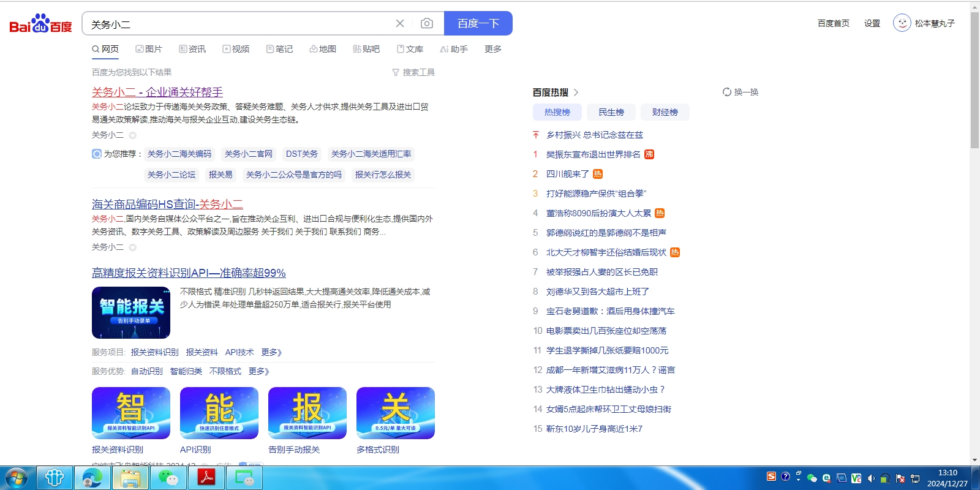The image size is (980, 490).
Task: Click the Sogou input tray icon
Action: [772, 477]
